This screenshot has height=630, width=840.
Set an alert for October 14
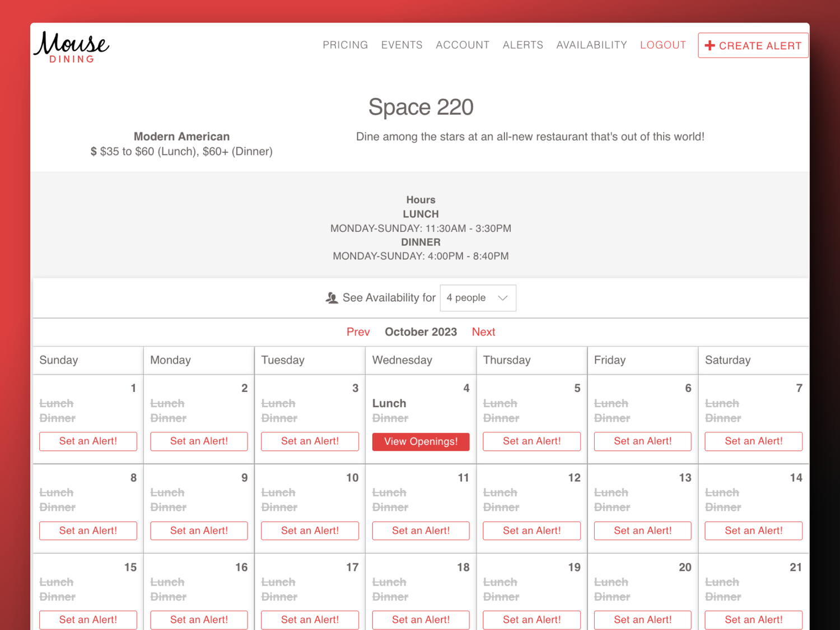[x=753, y=531]
